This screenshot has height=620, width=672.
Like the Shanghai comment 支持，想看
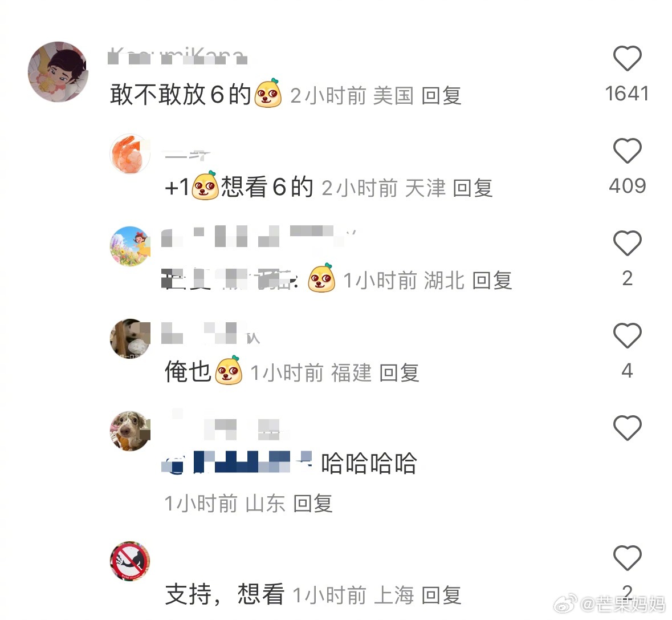pyautogui.click(x=627, y=557)
